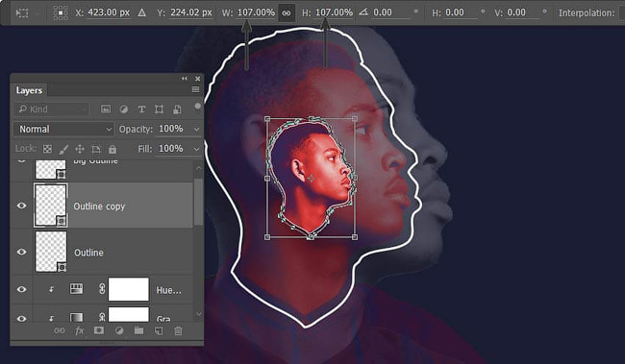Image resolution: width=625 pixels, height=364 pixels.
Task: Delete layer with trash icon
Action: (x=178, y=330)
